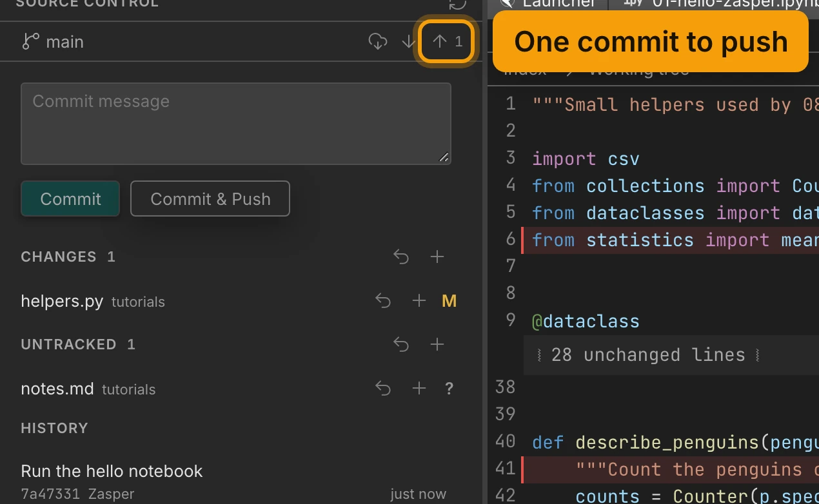Click the 'from dataclasses import' line
Image resolution: width=819 pixels, height=504 pixels.
(675, 213)
